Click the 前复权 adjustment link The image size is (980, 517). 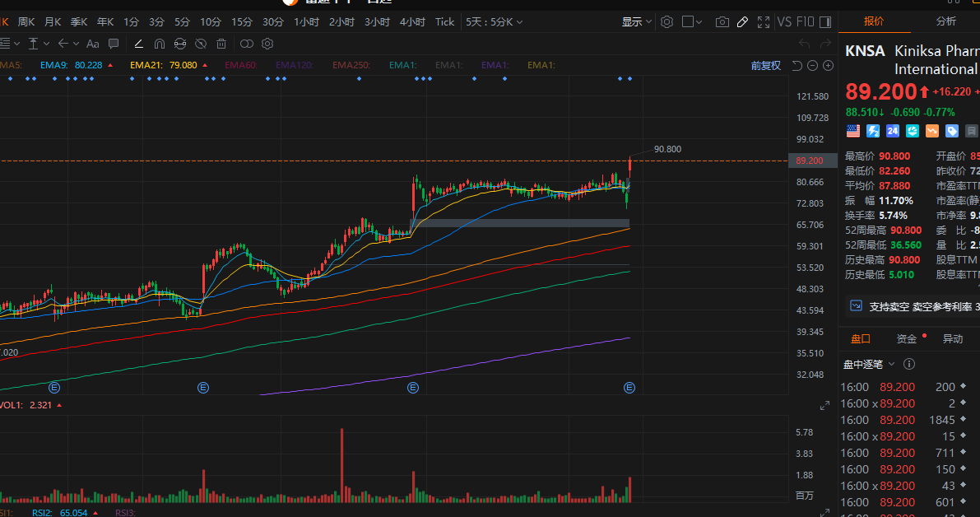765,66
